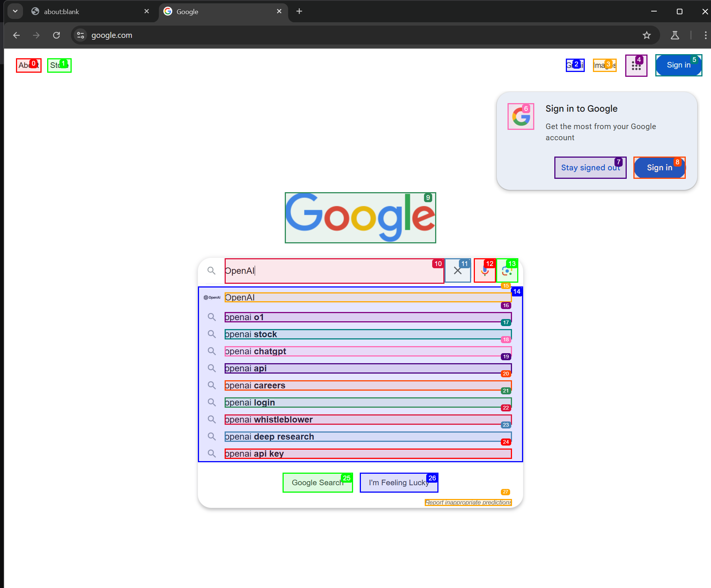
Task: Select suggestion openai login
Action: pos(368,403)
